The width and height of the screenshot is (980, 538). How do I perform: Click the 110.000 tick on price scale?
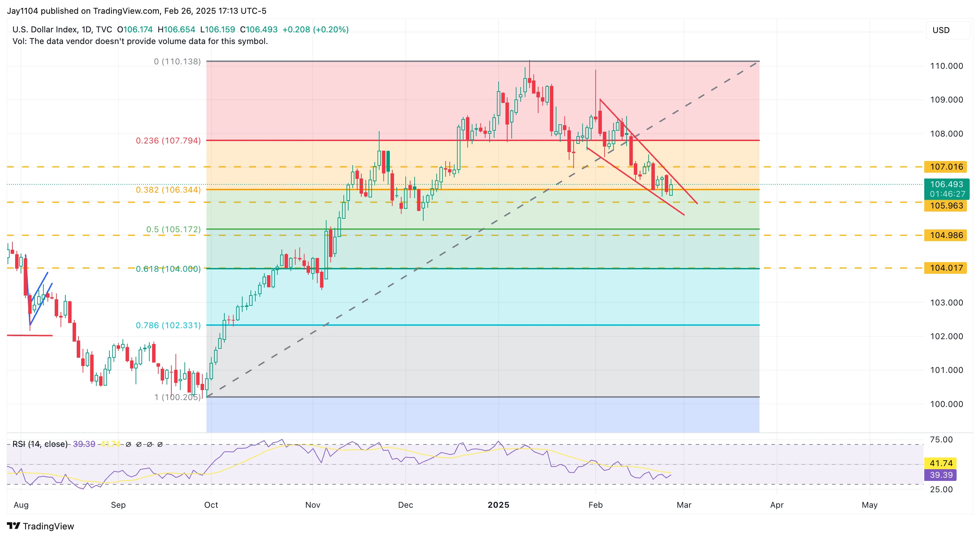(946, 66)
